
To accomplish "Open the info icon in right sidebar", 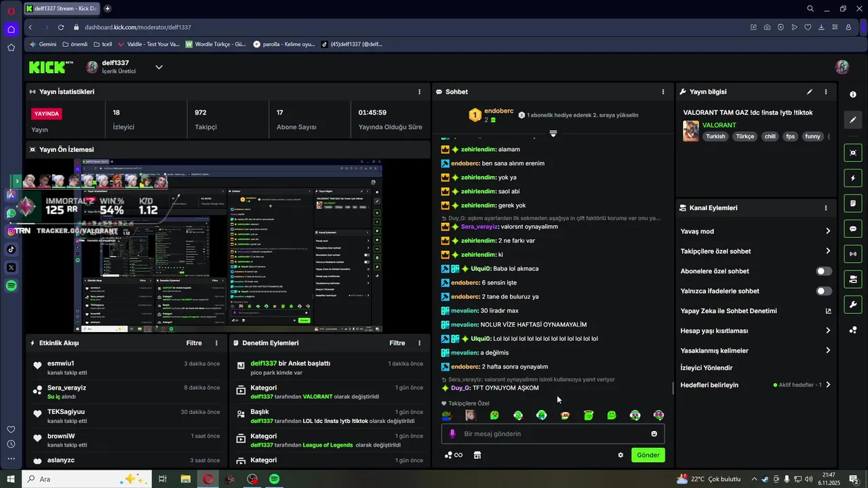I will tap(853, 94).
